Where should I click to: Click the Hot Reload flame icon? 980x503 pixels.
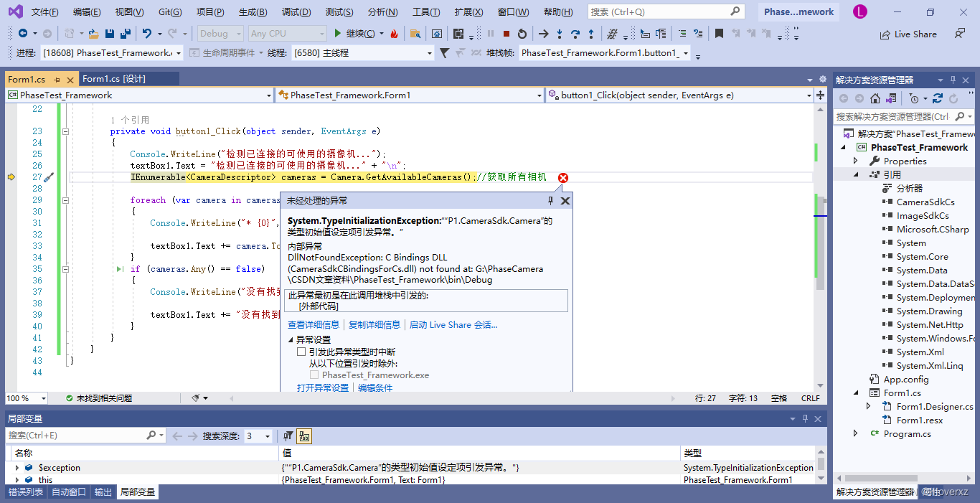coord(394,34)
